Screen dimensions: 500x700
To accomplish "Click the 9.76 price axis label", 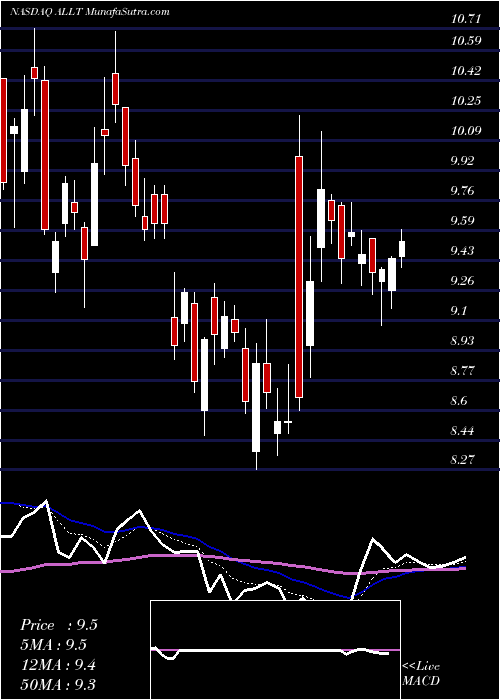I will click(462, 191).
